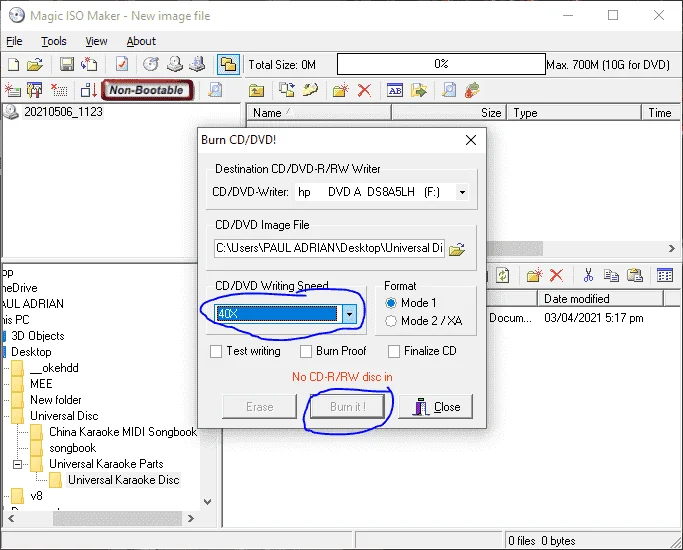This screenshot has width=683, height=550.
Task: Click the New folder icon beside scissors toolbar
Action: pos(534,275)
